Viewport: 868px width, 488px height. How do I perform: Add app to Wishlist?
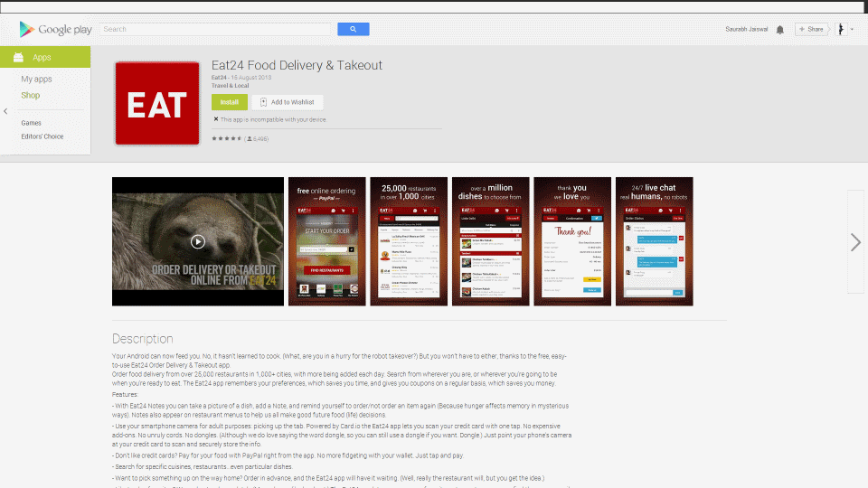click(288, 102)
